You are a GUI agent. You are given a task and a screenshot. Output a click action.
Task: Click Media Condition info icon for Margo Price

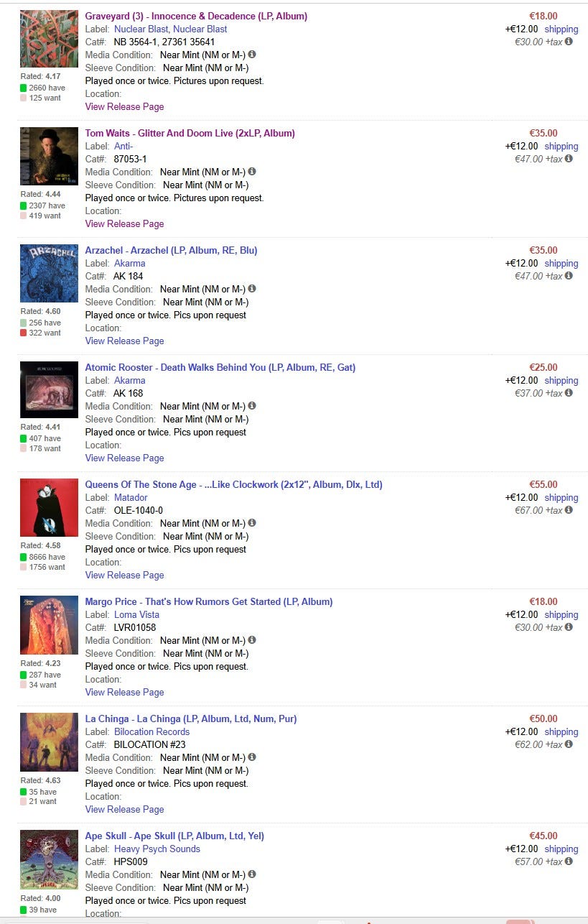point(252,640)
